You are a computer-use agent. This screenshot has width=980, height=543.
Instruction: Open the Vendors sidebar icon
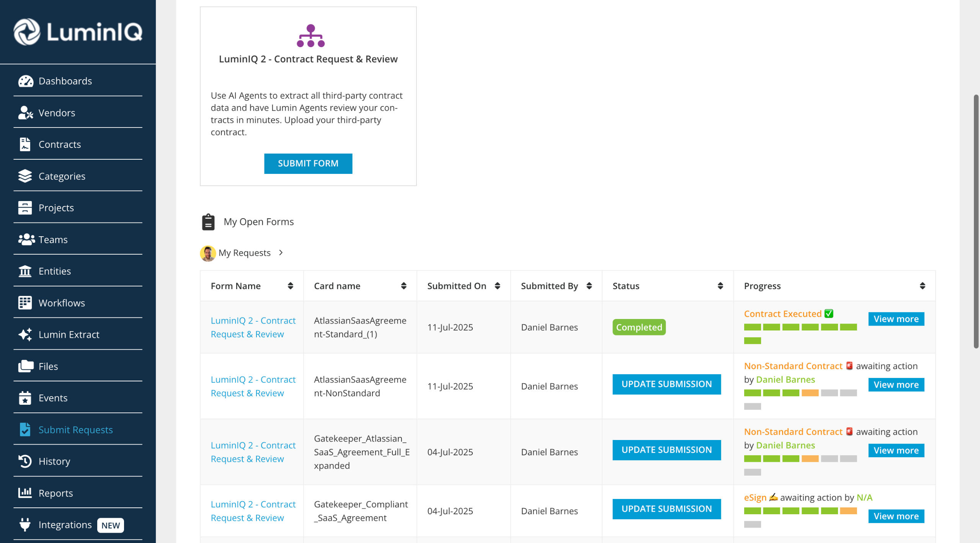coord(26,113)
